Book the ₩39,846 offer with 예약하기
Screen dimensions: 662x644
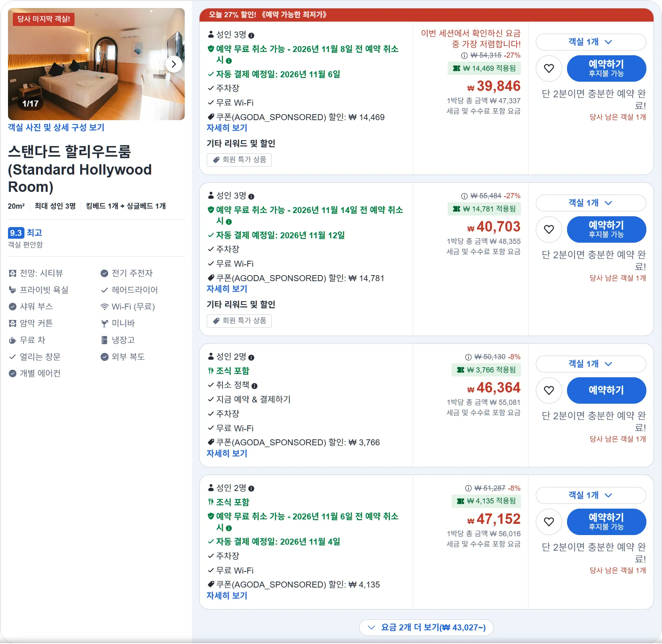coord(606,68)
